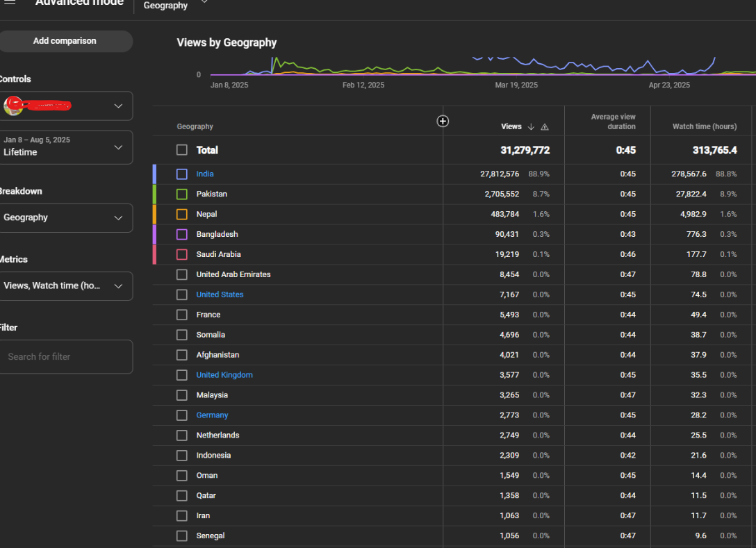Click the Germany country link
The image size is (756, 548).
coord(212,415)
